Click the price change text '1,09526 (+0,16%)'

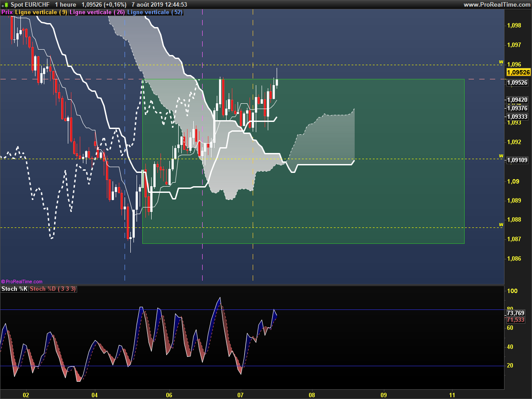point(104,4)
